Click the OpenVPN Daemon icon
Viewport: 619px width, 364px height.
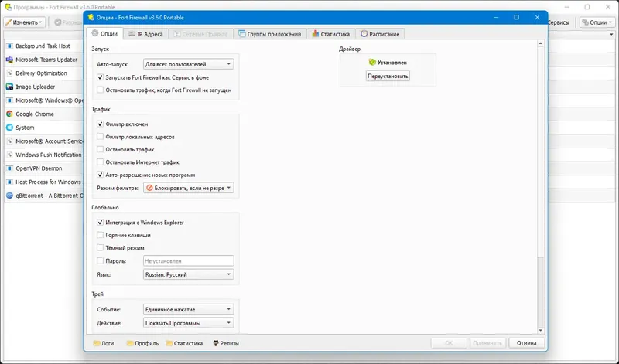coord(9,168)
